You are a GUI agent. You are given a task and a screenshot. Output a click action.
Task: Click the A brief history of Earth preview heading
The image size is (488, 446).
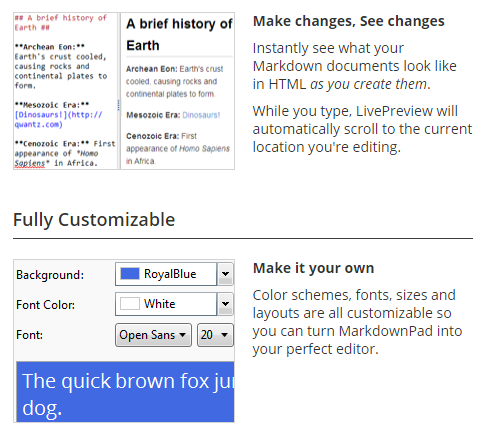(x=179, y=35)
